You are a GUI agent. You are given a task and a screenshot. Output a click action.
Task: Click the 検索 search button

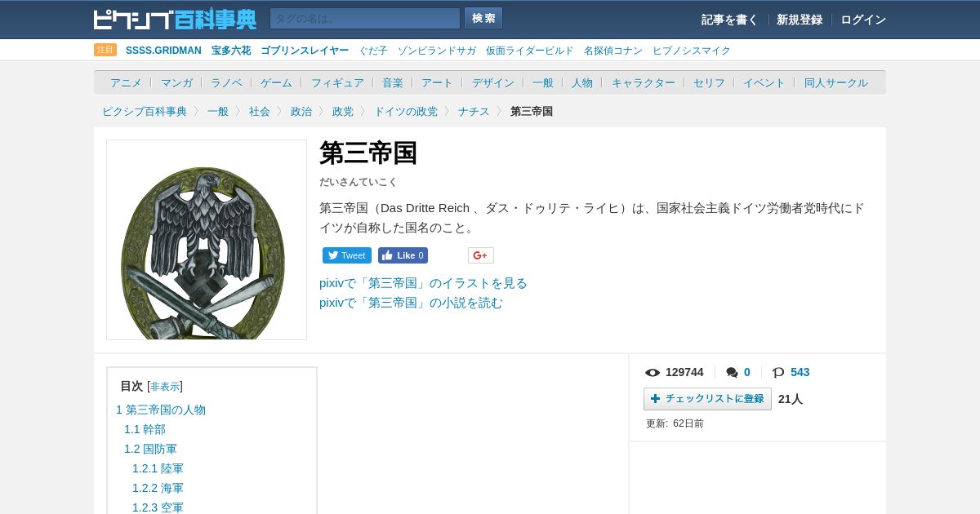[483, 19]
